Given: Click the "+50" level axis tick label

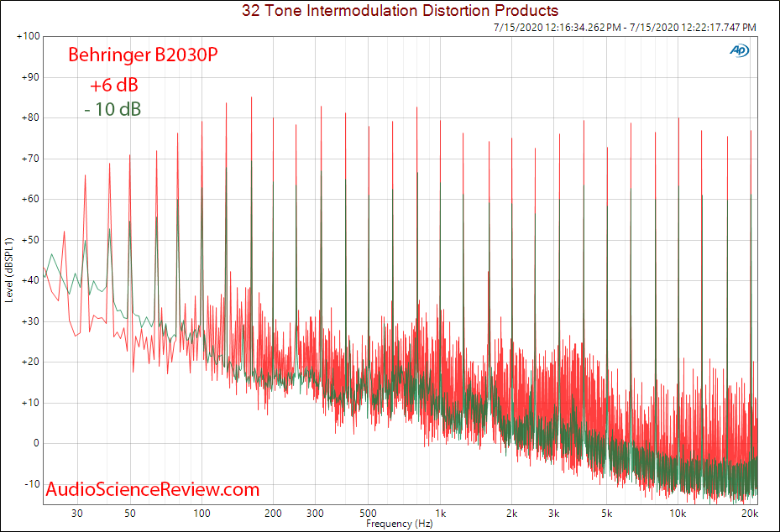Looking at the screenshot, I should point(30,240).
